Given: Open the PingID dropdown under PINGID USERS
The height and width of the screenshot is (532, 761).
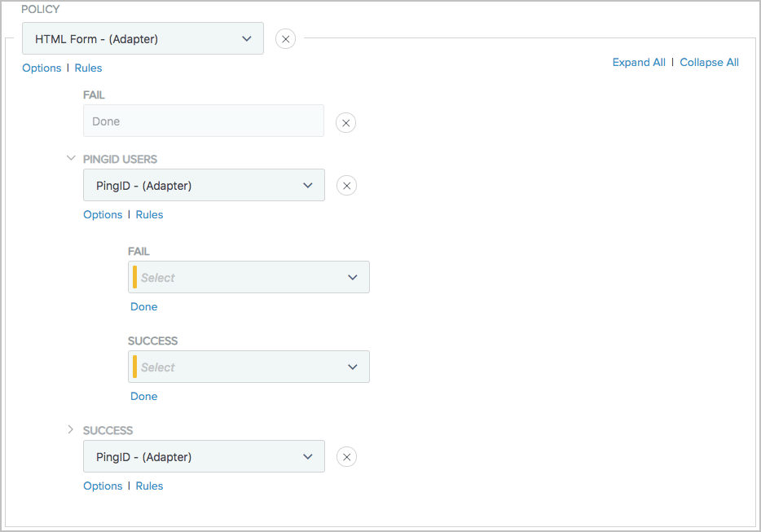Looking at the screenshot, I should point(309,185).
